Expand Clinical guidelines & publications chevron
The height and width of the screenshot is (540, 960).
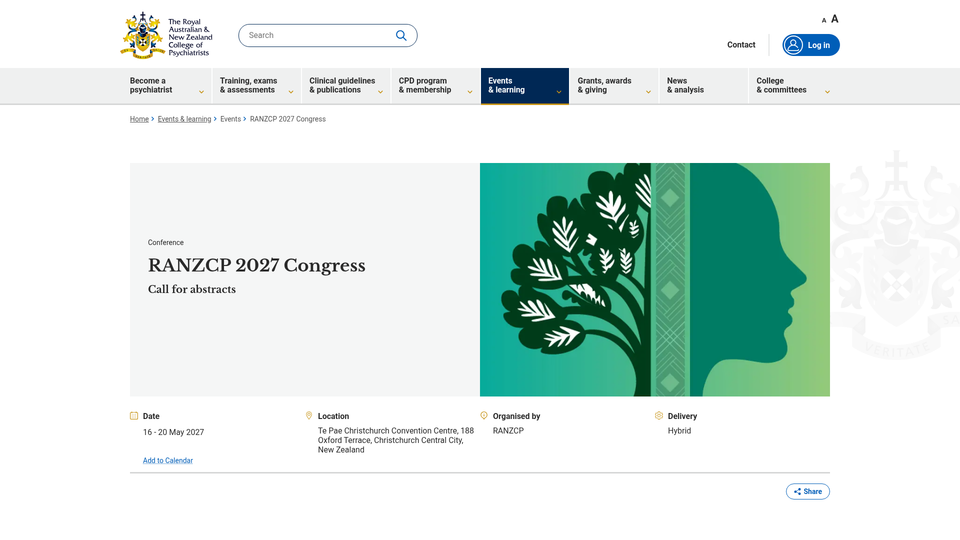380,92
